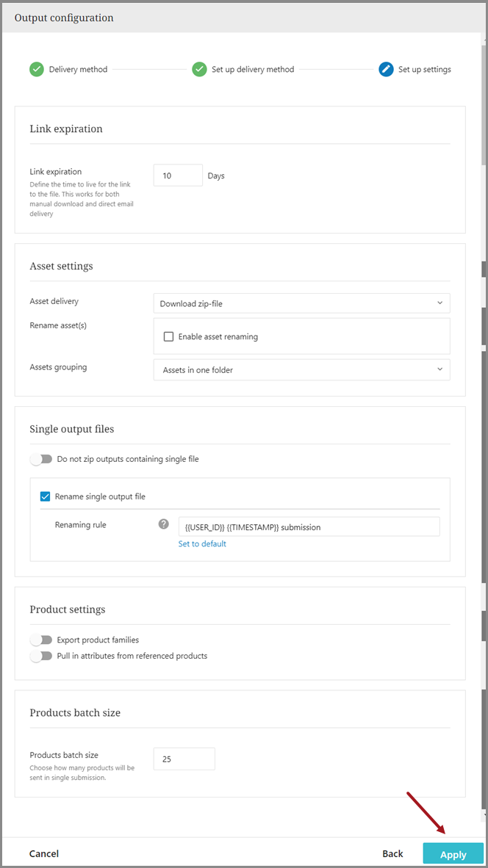Image resolution: width=488 pixels, height=868 pixels.
Task: Click the Set to default link
Action: pyautogui.click(x=202, y=544)
